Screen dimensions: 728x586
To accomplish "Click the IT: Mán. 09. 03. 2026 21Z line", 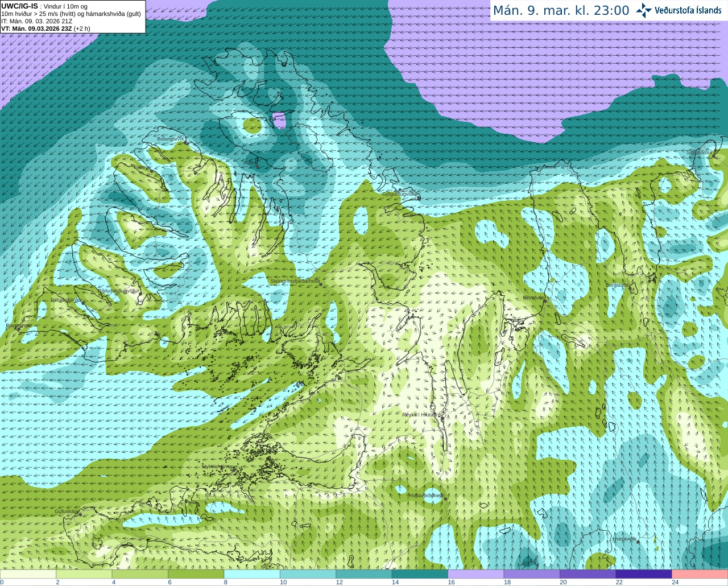I will [x=36, y=21].
